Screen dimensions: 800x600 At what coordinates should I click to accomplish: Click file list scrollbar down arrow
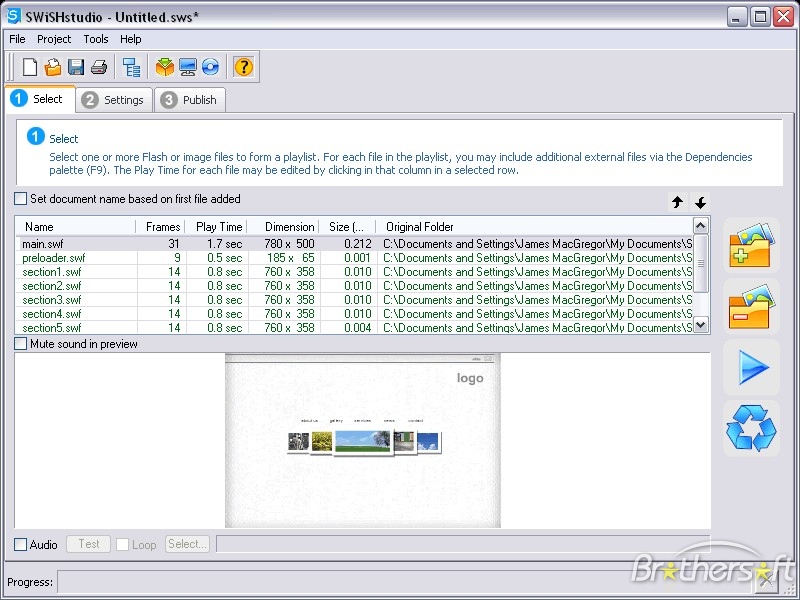[701, 324]
